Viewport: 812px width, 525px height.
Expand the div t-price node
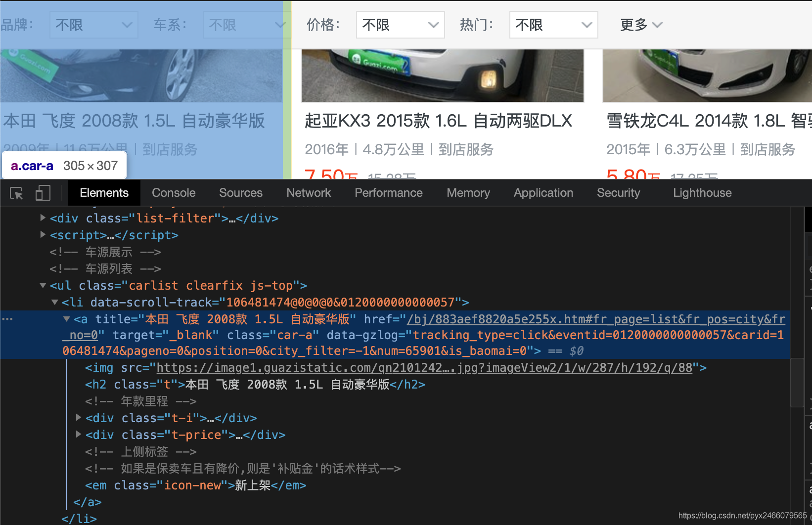(x=79, y=435)
